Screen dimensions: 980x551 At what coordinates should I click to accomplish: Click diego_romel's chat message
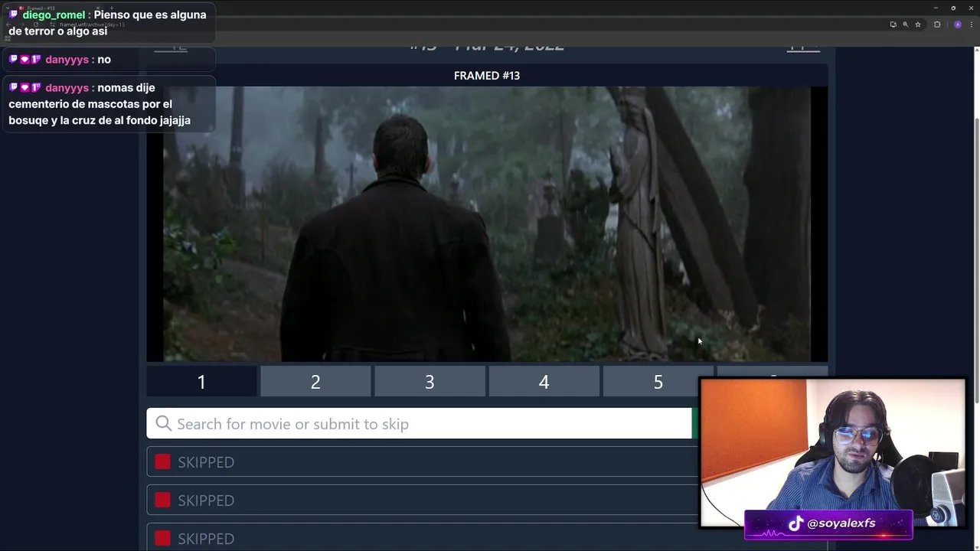point(108,23)
